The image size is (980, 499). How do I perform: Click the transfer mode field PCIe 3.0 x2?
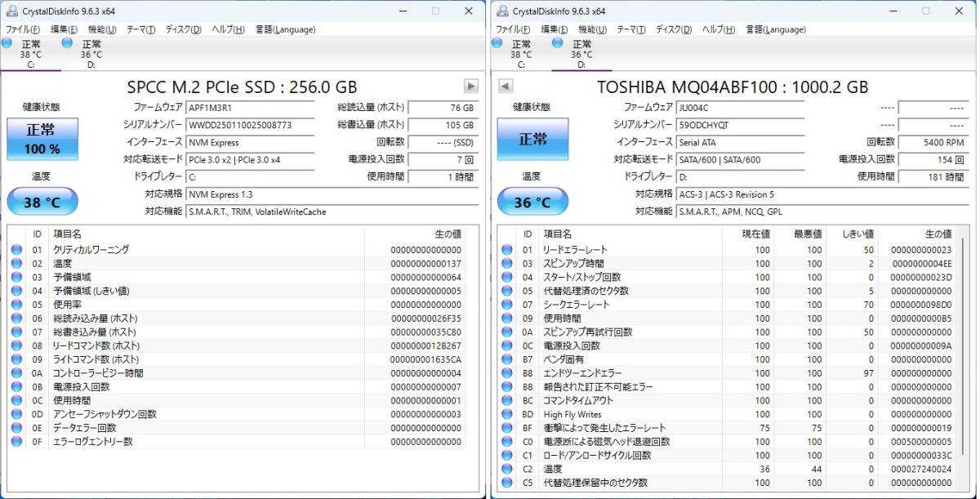(250, 159)
